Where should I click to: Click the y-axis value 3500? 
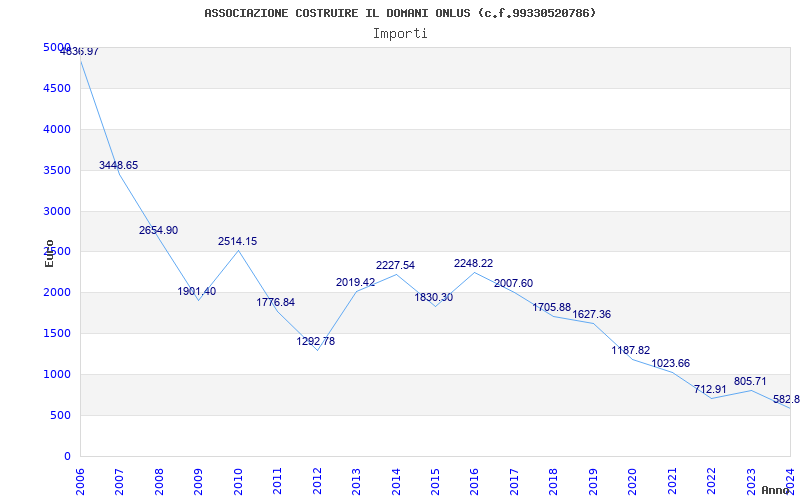point(57,170)
